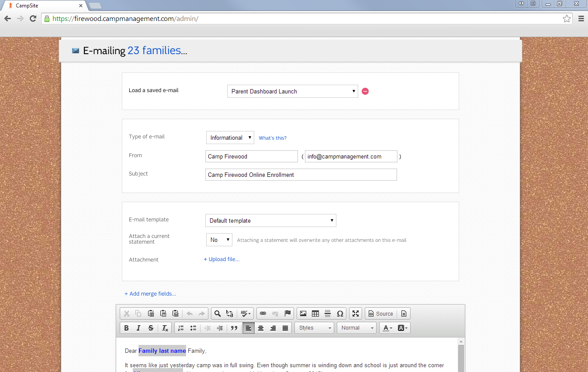The width and height of the screenshot is (588, 372).
Task: Open the Attach a current statement dropdown
Action: click(x=219, y=240)
